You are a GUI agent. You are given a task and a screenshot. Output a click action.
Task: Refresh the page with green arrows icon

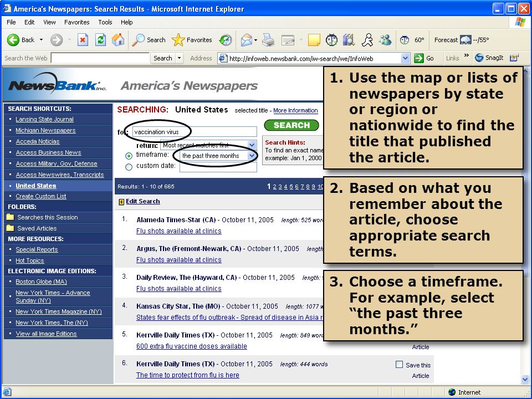tap(100, 40)
